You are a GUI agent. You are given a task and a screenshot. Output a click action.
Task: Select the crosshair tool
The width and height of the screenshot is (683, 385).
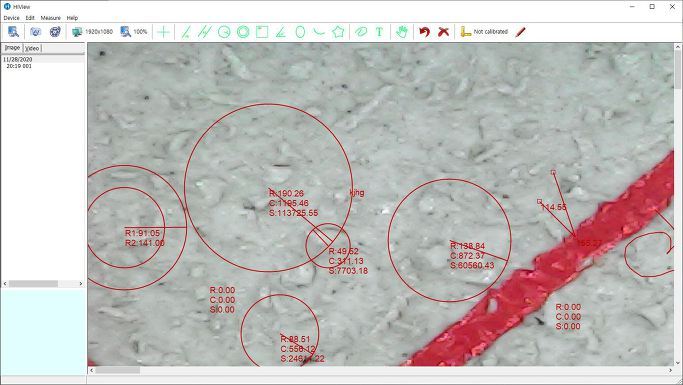pos(163,32)
